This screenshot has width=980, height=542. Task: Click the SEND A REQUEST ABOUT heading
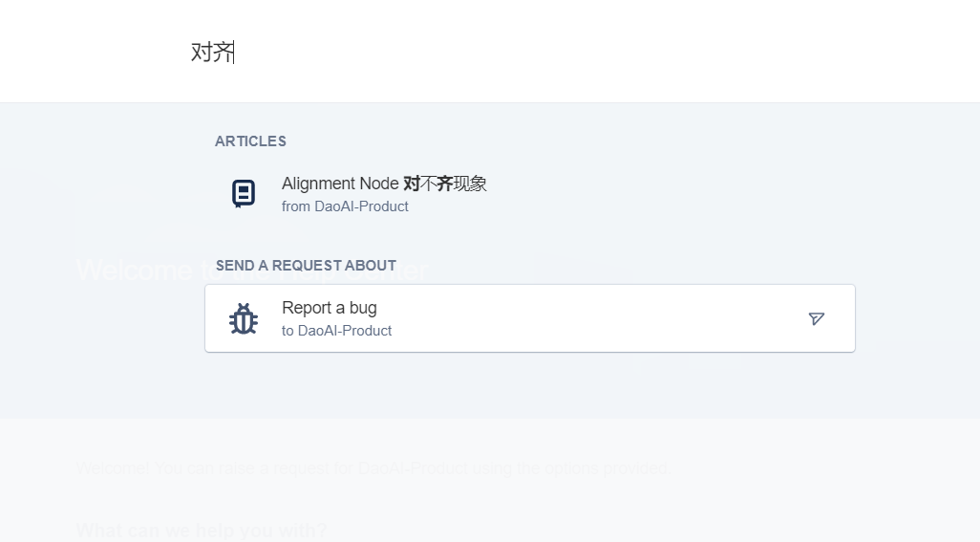click(307, 266)
